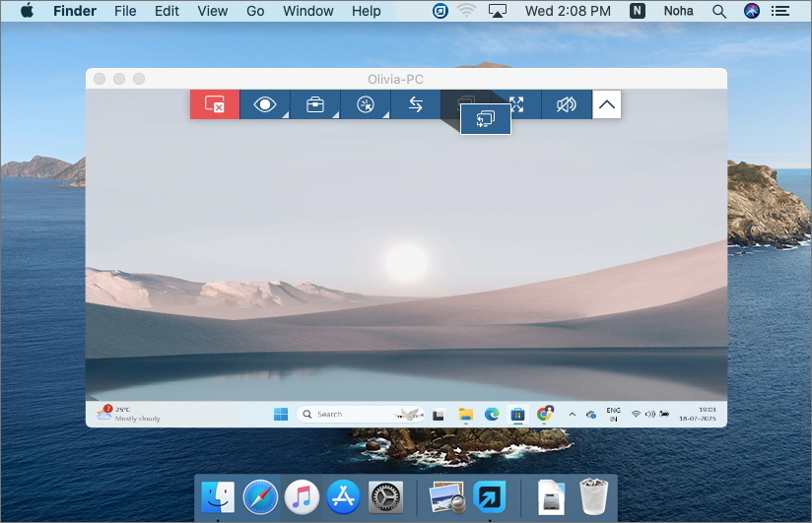This screenshot has height=523, width=812.
Task: Open Microsoft Store in the Windows taskbar
Action: [515, 415]
